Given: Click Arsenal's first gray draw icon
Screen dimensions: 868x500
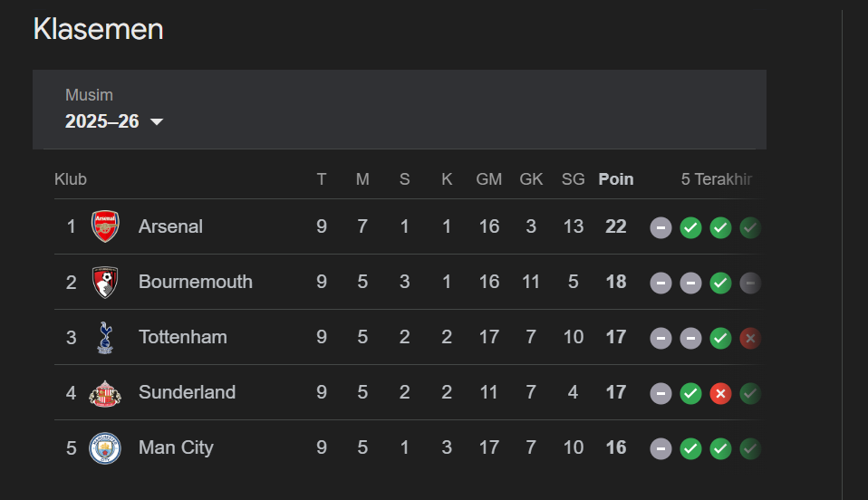Looking at the screenshot, I should pos(661,227).
